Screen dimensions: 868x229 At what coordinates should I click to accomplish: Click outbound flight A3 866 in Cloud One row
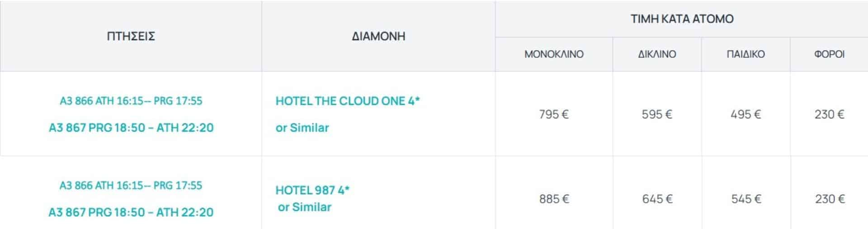(131, 101)
